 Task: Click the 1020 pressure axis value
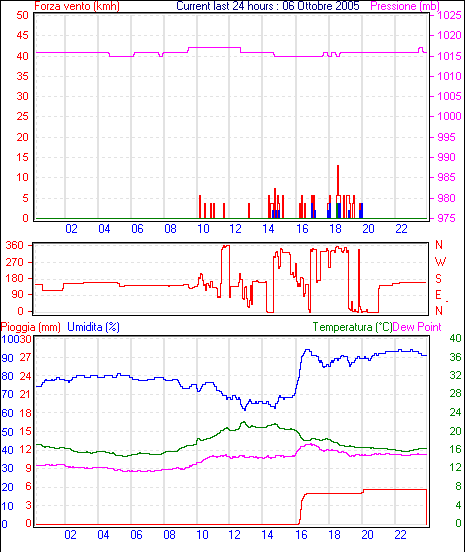[x=449, y=35]
